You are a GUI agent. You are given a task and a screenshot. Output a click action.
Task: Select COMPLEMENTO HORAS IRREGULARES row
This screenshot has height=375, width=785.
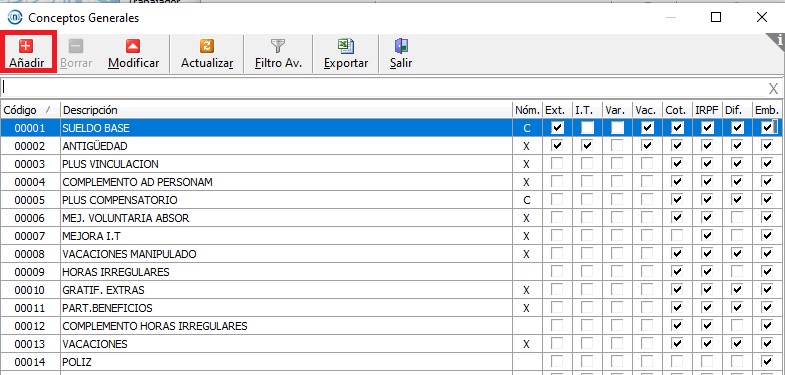pos(391,326)
